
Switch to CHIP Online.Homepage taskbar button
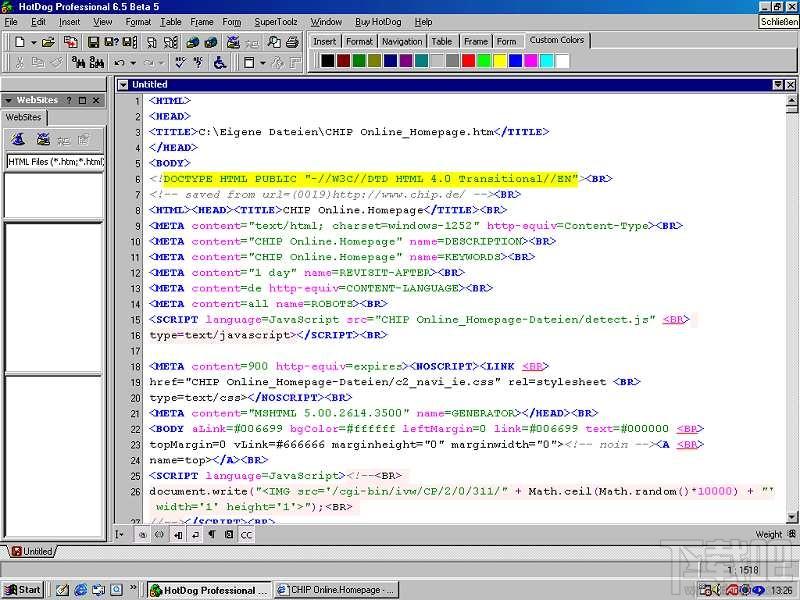(337, 590)
